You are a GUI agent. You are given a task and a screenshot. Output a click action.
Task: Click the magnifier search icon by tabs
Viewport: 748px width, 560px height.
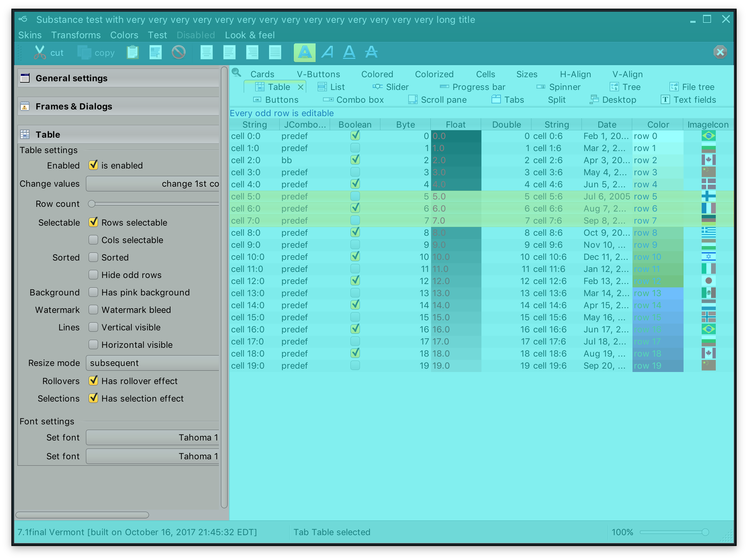[236, 73]
